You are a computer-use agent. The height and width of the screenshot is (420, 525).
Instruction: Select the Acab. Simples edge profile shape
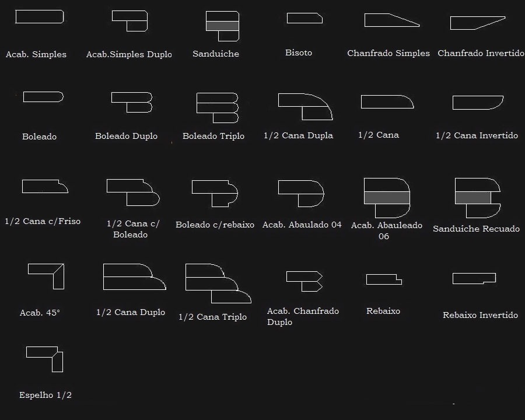pos(40,17)
